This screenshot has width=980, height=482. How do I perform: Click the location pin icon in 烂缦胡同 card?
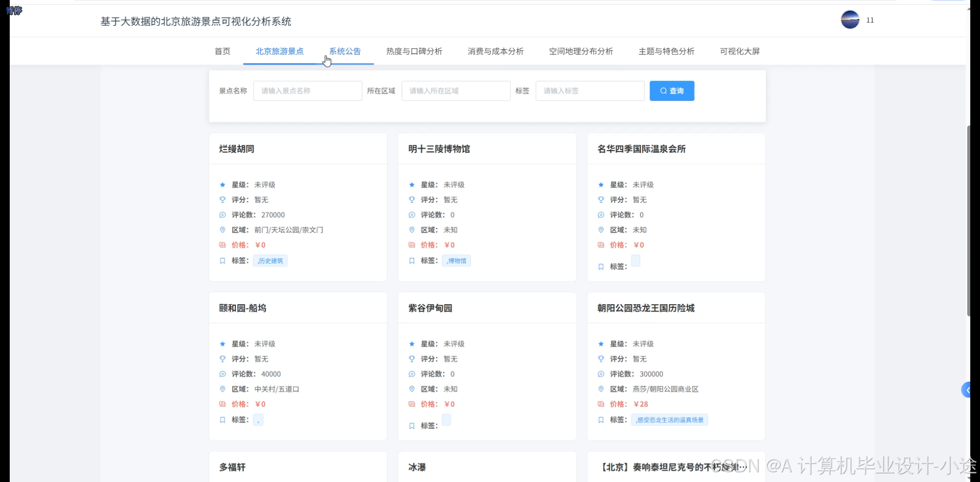pyautogui.click(x=222, y=230)
